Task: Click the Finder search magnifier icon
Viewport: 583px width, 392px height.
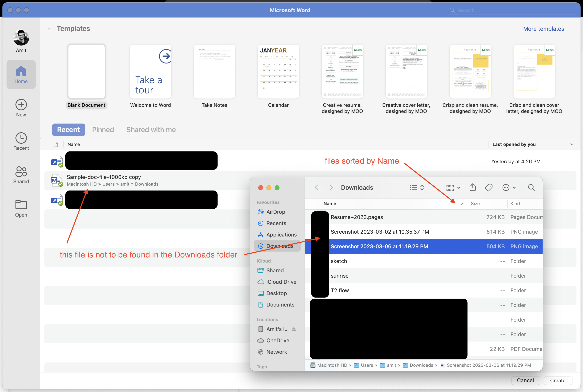Action: coord(531,187)
